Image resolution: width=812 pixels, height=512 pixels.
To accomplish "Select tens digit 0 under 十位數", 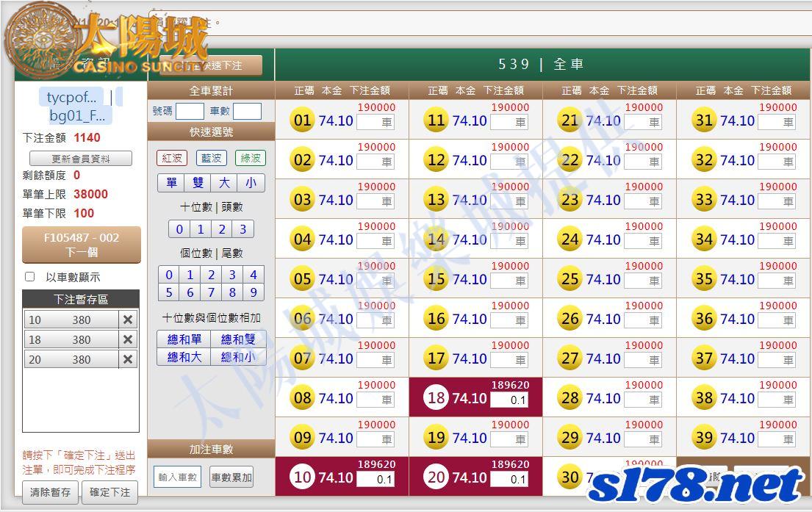I will click(180, 229).
